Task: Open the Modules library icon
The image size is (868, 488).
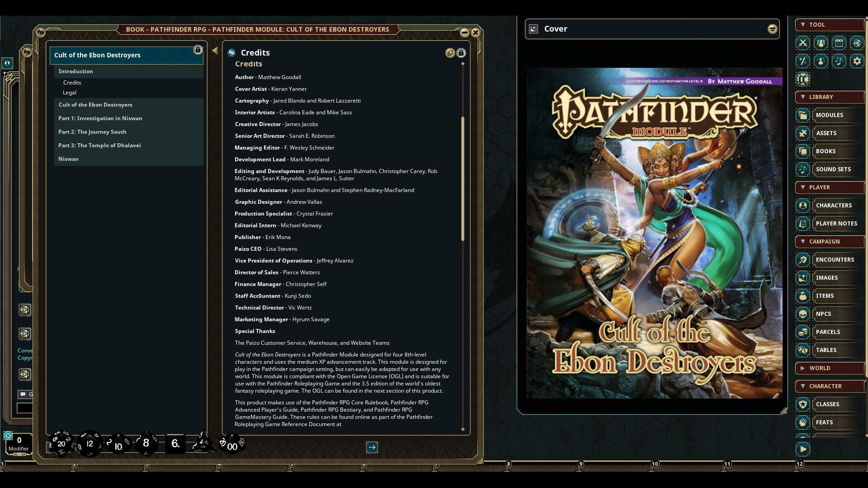Action: point(802,115)
